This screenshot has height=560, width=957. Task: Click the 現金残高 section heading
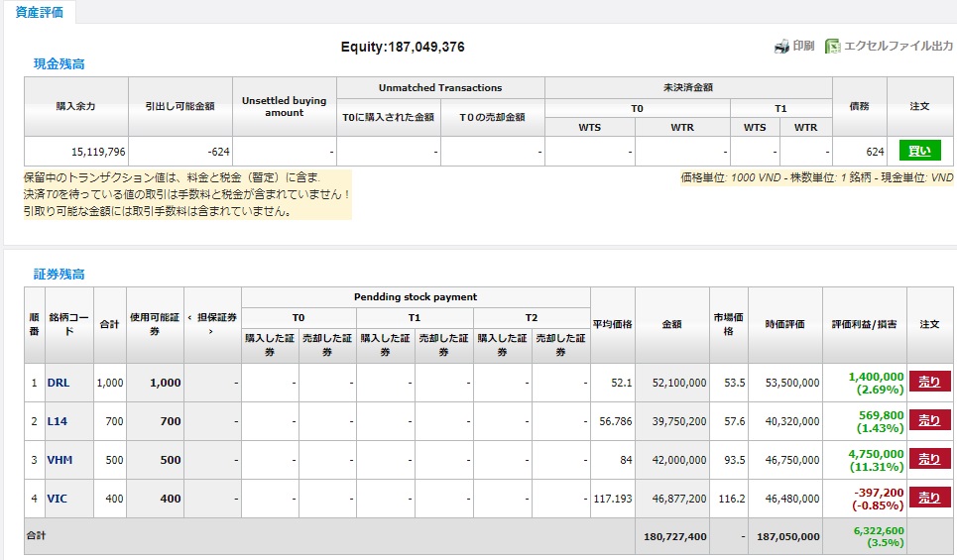point(59,63)
